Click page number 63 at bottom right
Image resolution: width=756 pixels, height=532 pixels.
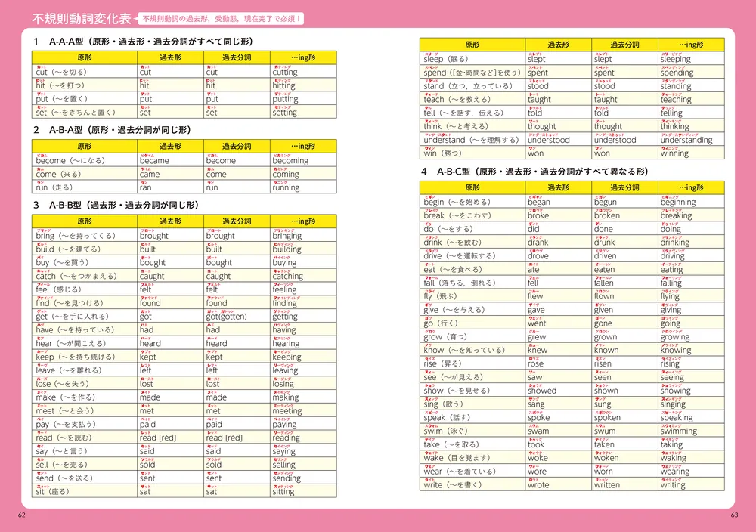click(x=734, y=515)
